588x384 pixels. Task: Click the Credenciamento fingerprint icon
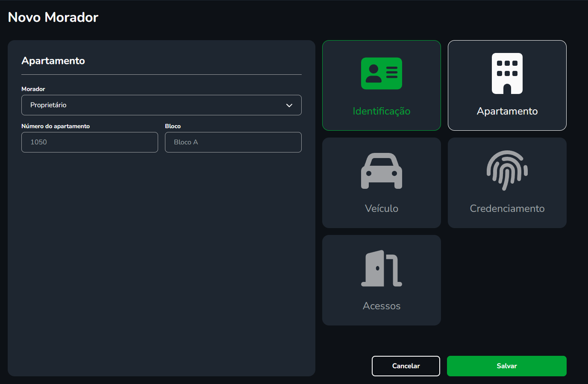coord(507,170)
